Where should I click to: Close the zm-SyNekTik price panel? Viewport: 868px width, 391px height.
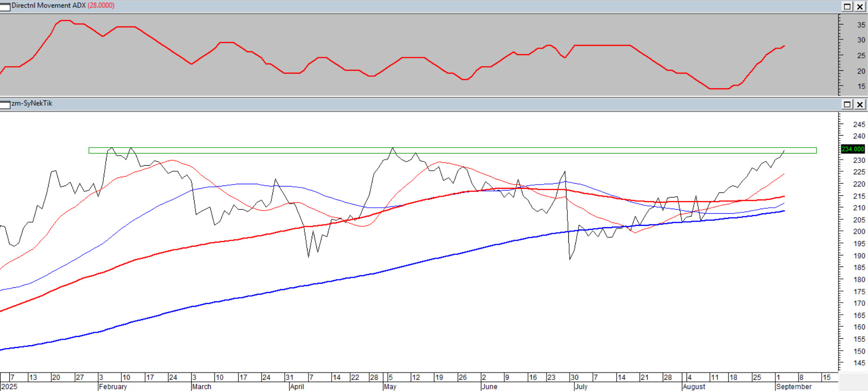point(860,104)
